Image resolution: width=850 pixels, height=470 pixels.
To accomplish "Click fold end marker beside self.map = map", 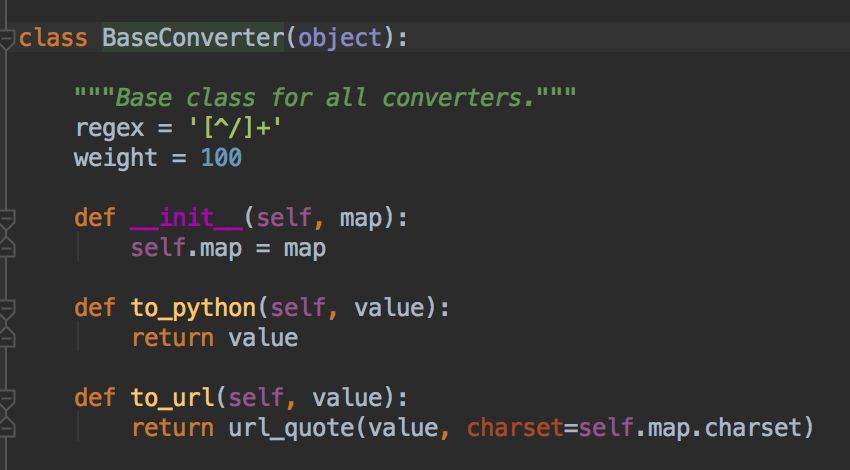I will (x=7, y=248).
